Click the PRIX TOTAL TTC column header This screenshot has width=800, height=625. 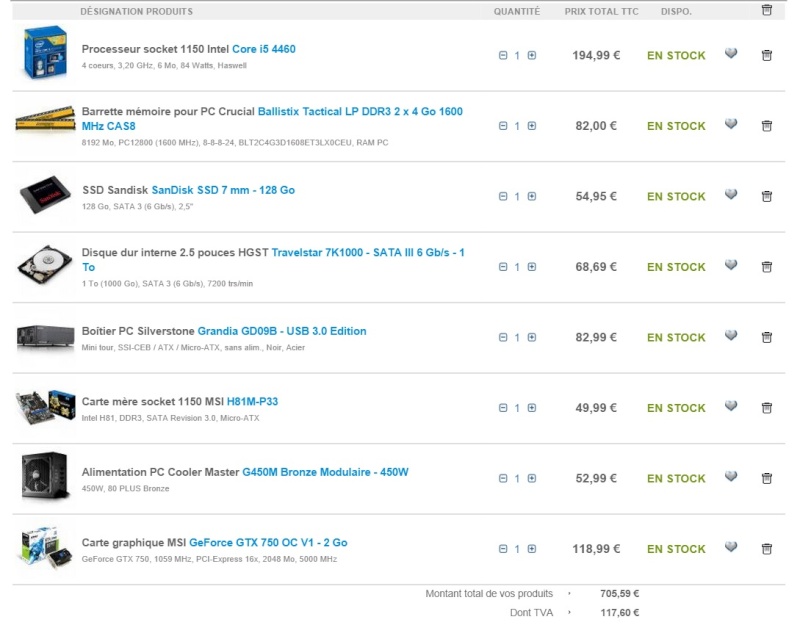[602, 11]
